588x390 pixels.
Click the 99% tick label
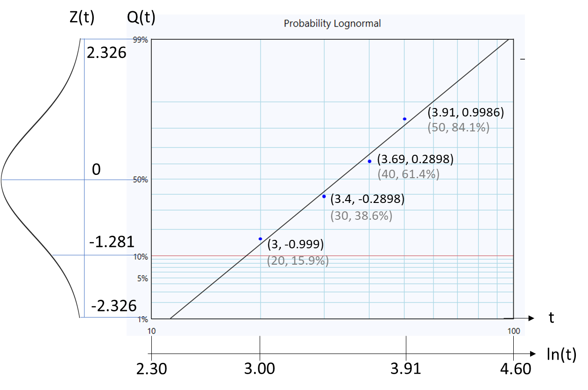coord(141,40)
